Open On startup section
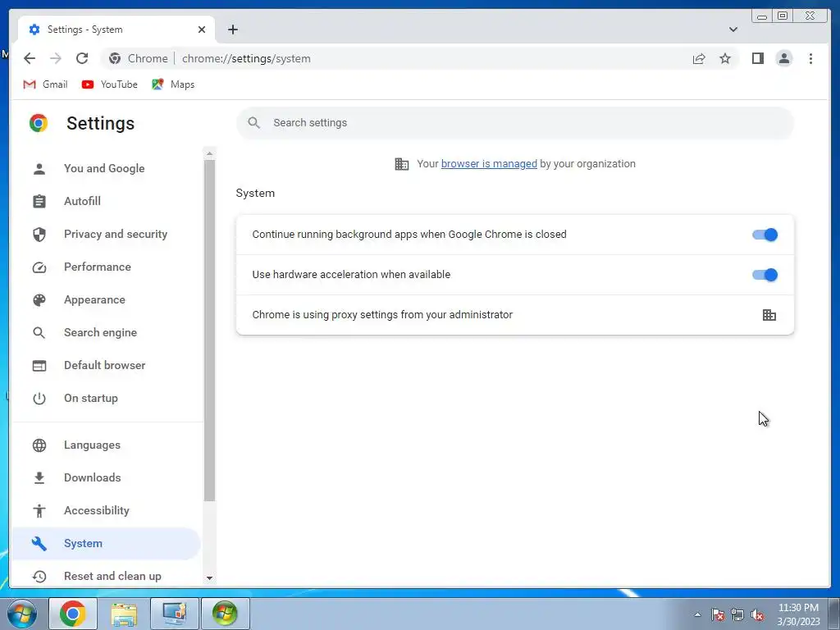This screenshot has height=630, width=840. 106,398
